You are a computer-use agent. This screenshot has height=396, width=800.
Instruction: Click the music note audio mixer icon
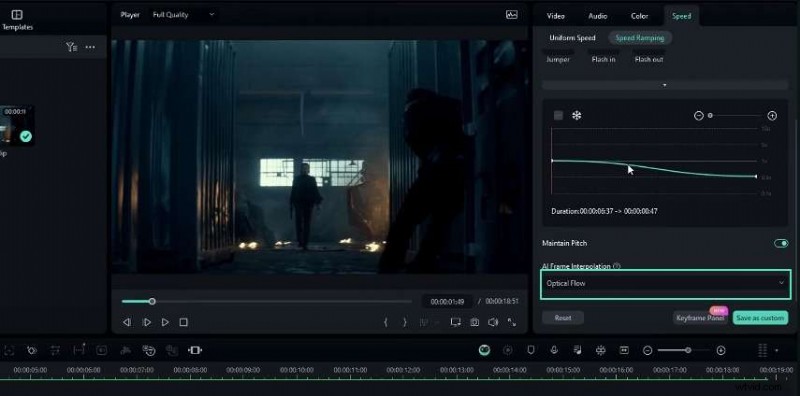tap(578, 350)
